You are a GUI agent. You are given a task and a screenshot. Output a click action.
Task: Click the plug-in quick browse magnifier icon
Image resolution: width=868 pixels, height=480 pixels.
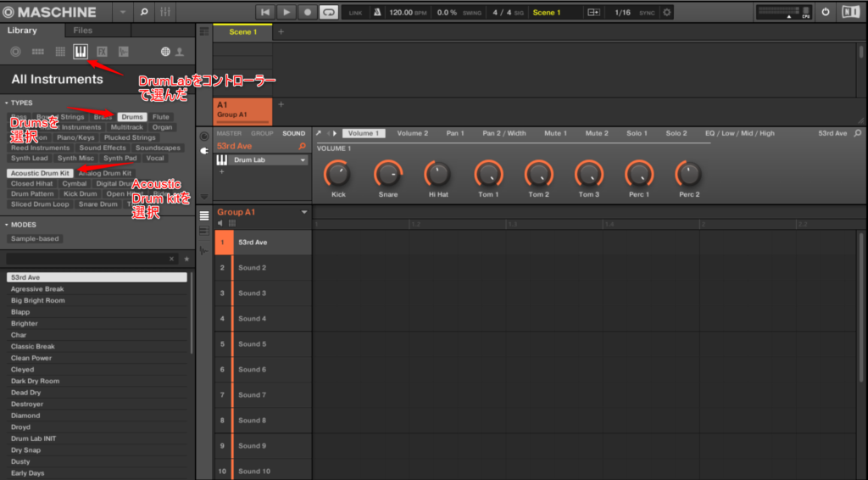coord(302,147)
